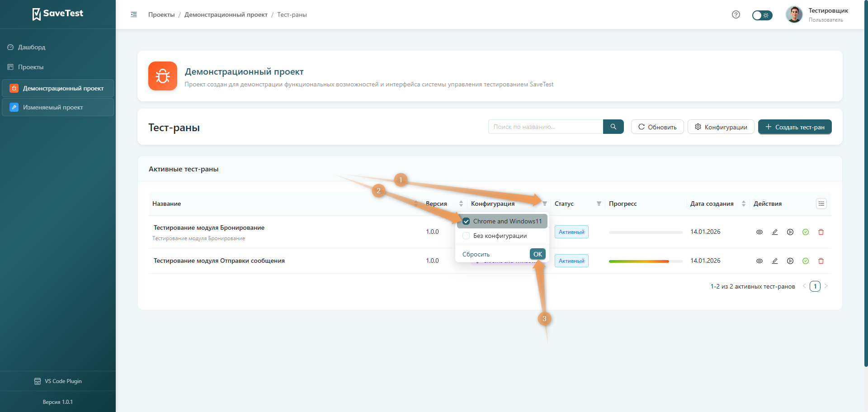Collapse sidebar with the menu fold icon
The width and height of the screenshot is (868, 412).
[x=134, y=14]
